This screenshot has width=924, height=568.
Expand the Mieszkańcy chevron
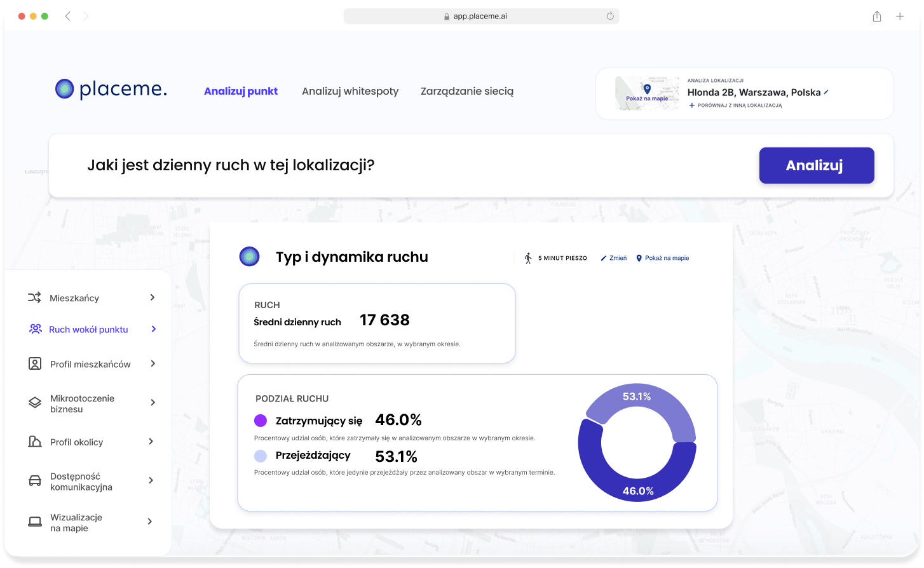(153, 297)
